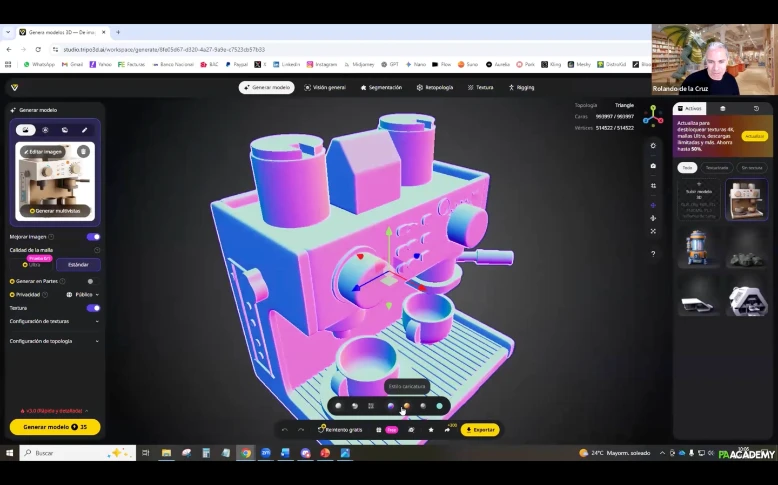
Task: Open the Segmentación tab
Action: 381,87
